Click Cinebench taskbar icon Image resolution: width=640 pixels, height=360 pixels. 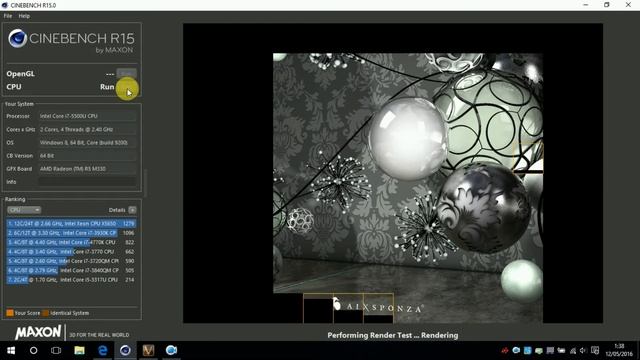tap(125, 351)
